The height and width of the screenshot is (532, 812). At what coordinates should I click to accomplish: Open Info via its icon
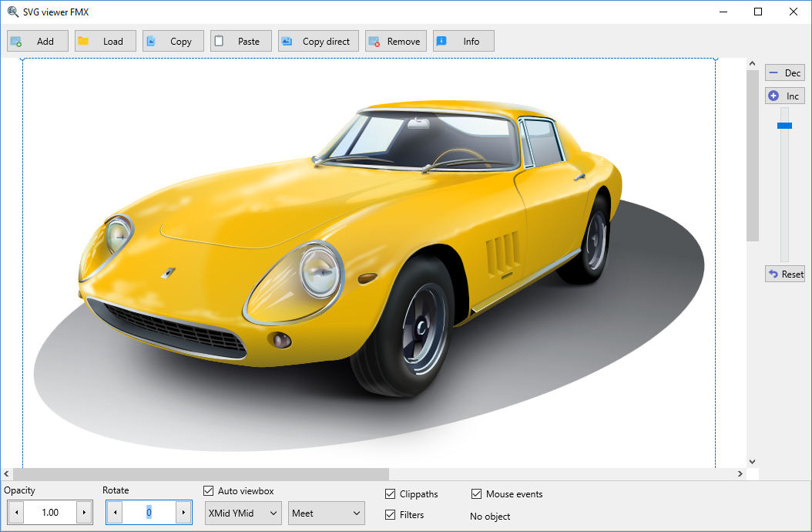pos(441,42)
